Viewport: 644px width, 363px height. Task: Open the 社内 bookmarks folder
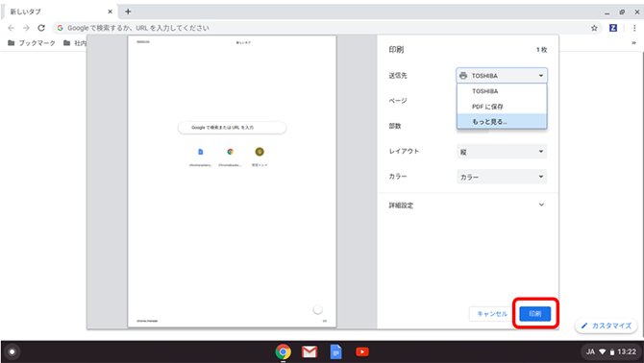[x=75, y=43]
